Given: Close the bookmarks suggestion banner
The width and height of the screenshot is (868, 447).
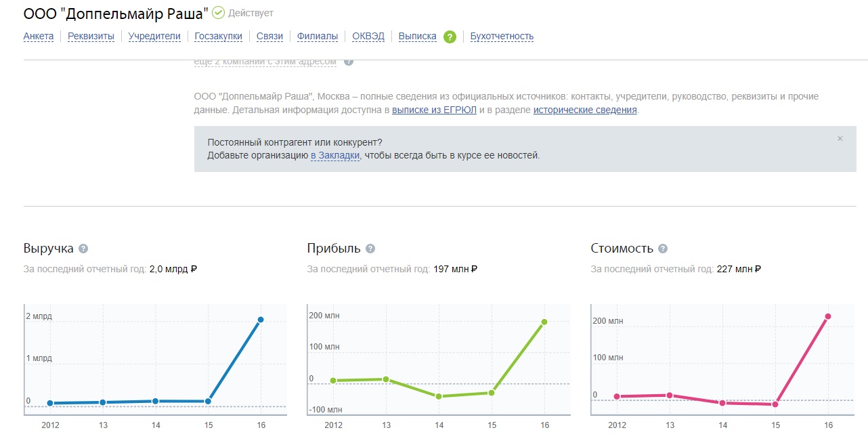Looking at the screenshot, I should [x=840, y=139].
